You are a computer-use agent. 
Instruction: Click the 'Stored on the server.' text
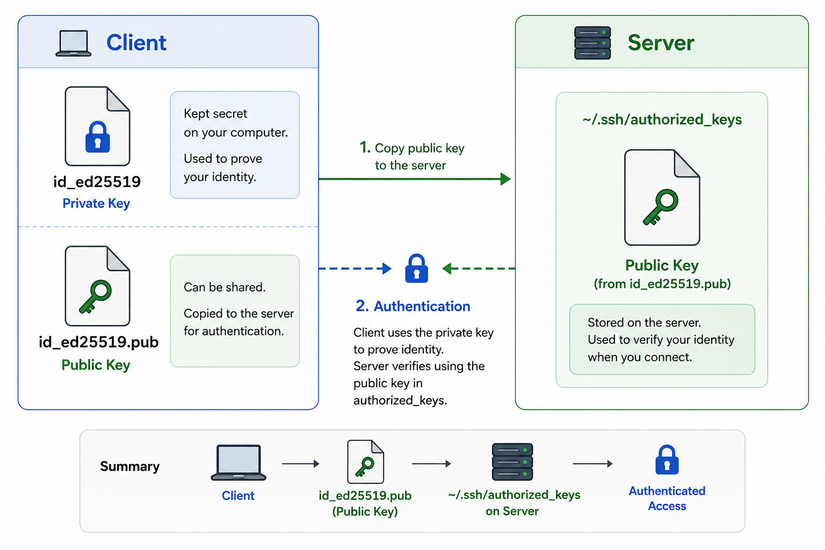(645, 322)
